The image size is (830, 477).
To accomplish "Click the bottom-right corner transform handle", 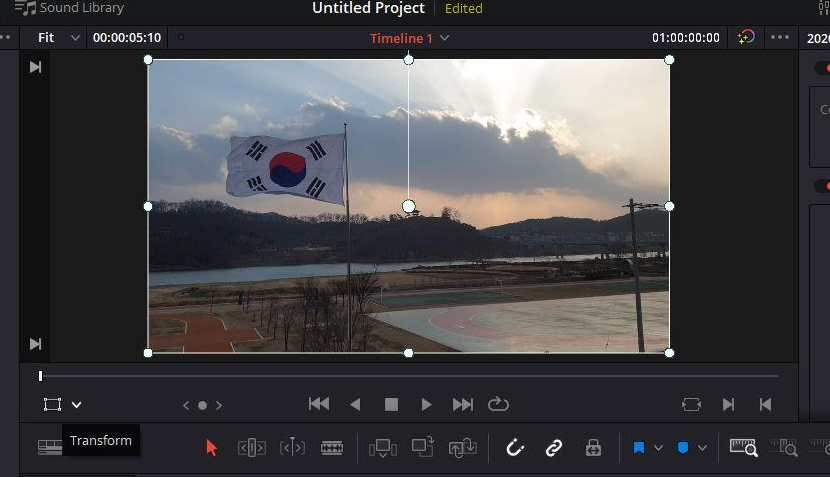I will pyautogui.click(x=669, y=353).
